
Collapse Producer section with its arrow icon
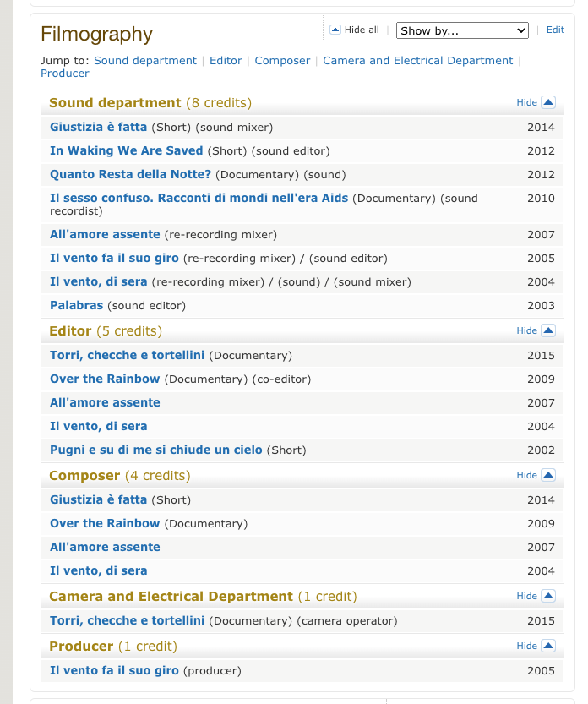[548, 646]
